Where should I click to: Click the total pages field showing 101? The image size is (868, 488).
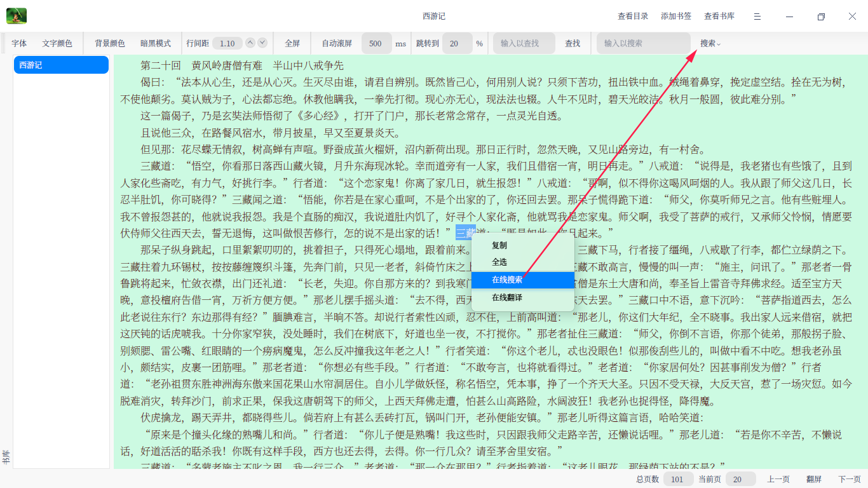[677, 479]
